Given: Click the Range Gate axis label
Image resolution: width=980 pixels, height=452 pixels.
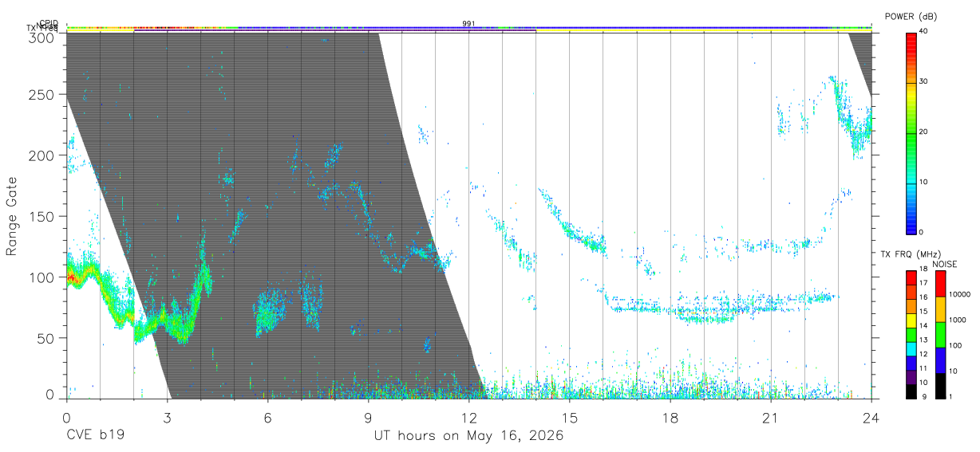Looking at the screenshot, I should pos(12,216).
